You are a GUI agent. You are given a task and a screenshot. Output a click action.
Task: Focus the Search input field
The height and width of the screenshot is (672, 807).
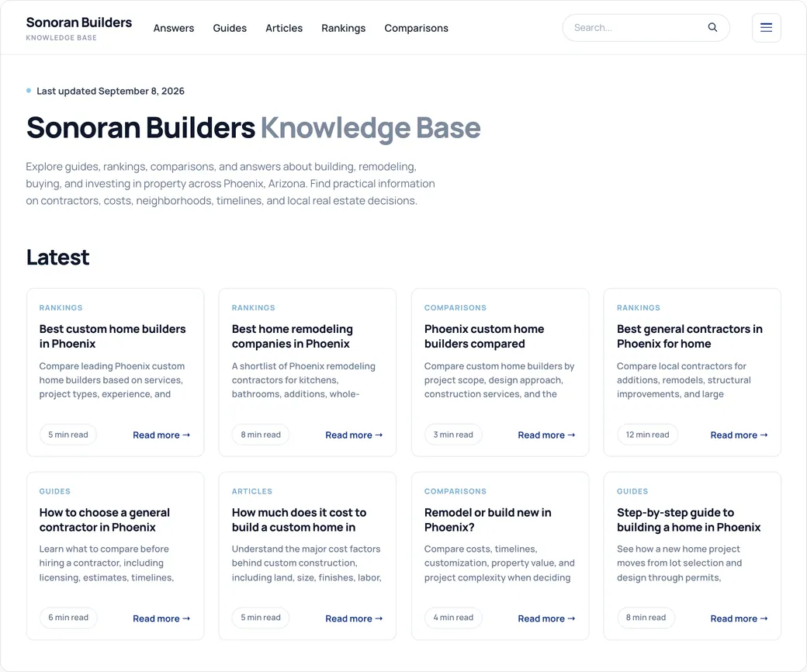[x=646, y=28]
